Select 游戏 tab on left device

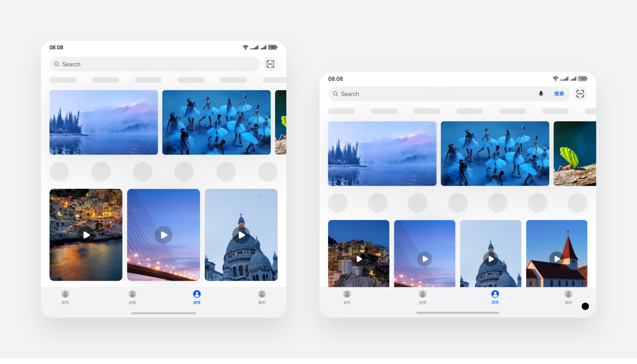(197, 297)
